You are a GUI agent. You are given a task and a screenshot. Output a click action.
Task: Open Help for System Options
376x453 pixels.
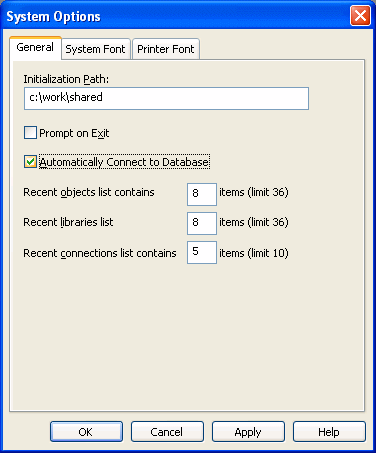tap(329, 432)
